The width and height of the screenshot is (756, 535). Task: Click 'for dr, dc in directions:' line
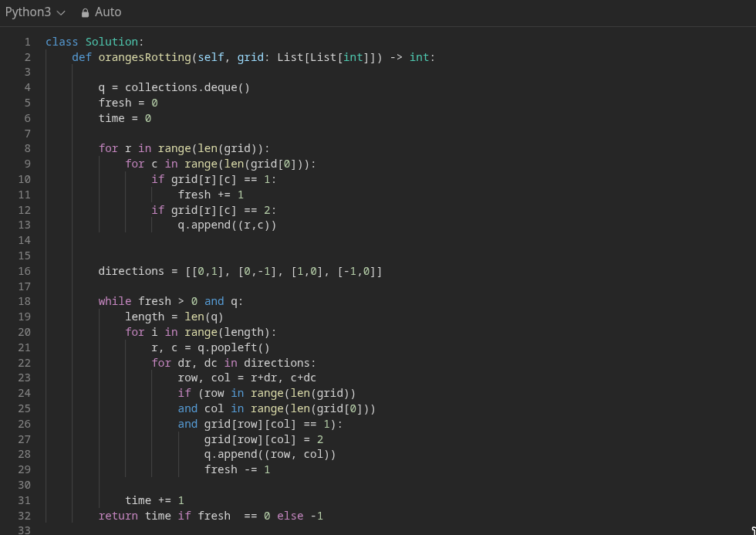tap(233, 364)
